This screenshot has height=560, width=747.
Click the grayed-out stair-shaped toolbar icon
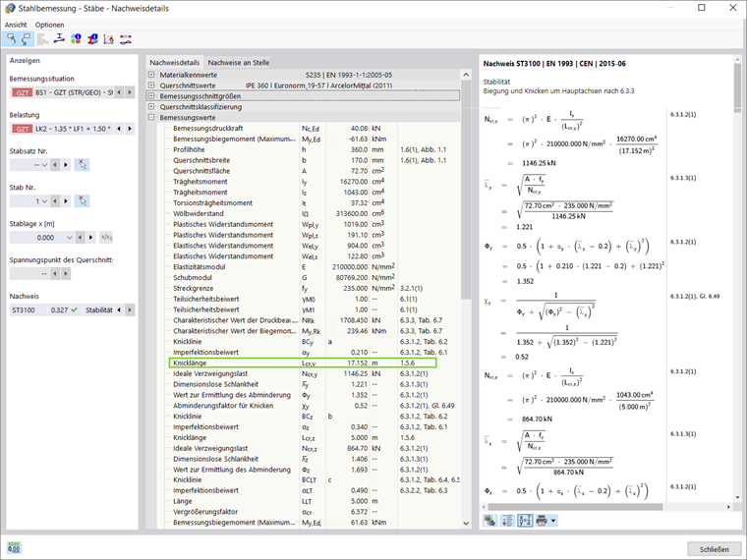[x=43, y=39]
